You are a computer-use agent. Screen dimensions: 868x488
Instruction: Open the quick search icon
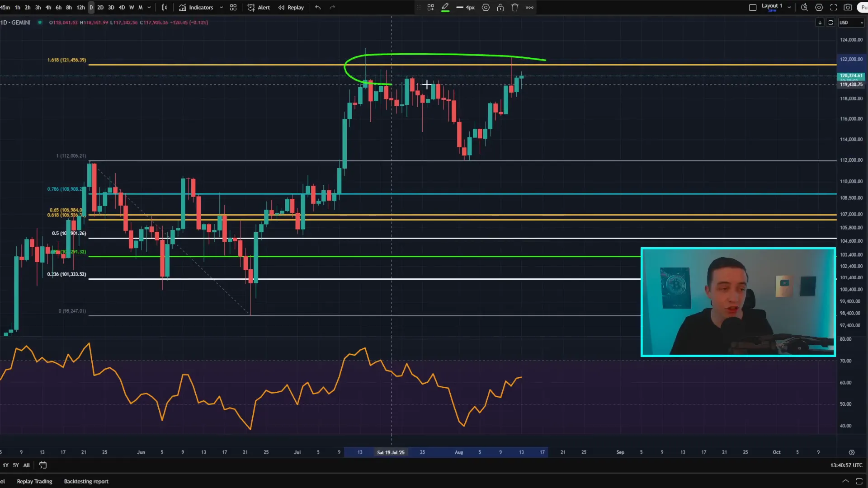coord(804,7)
